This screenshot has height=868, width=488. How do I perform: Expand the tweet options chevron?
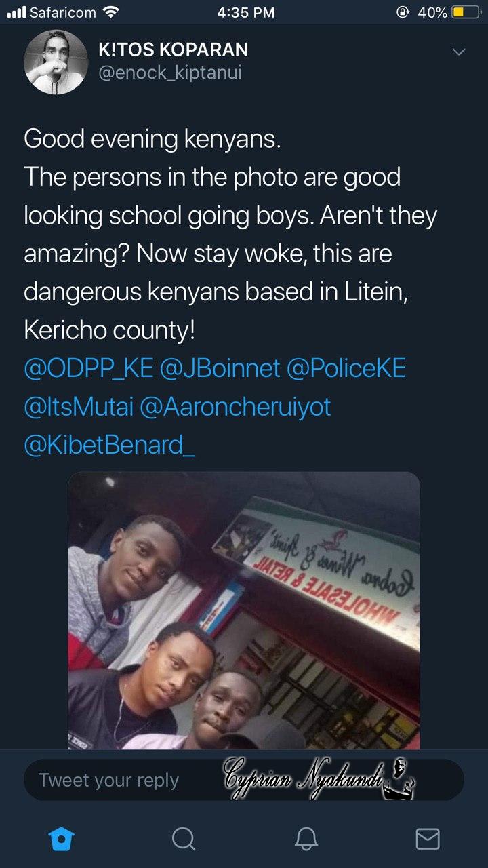point(459,52)
